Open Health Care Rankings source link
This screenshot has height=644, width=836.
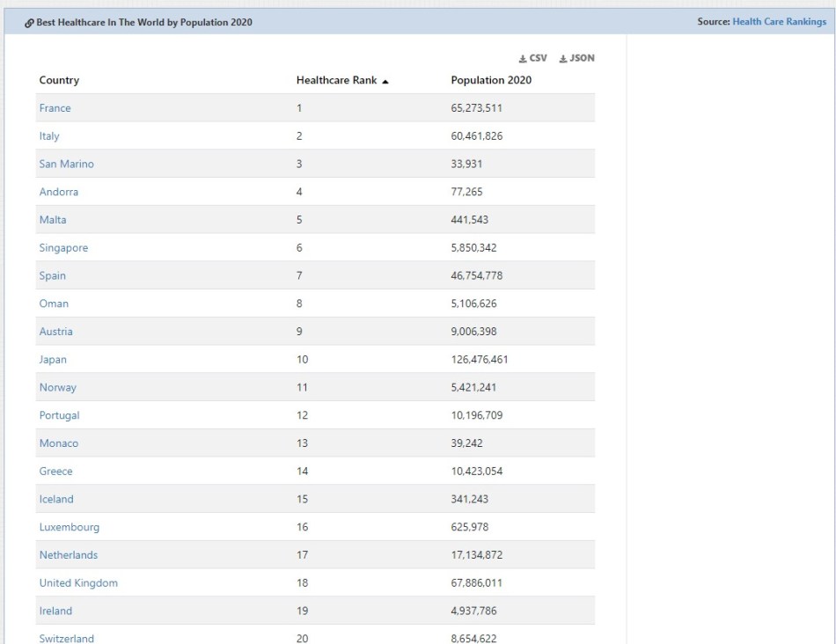(x=779, y=22)
